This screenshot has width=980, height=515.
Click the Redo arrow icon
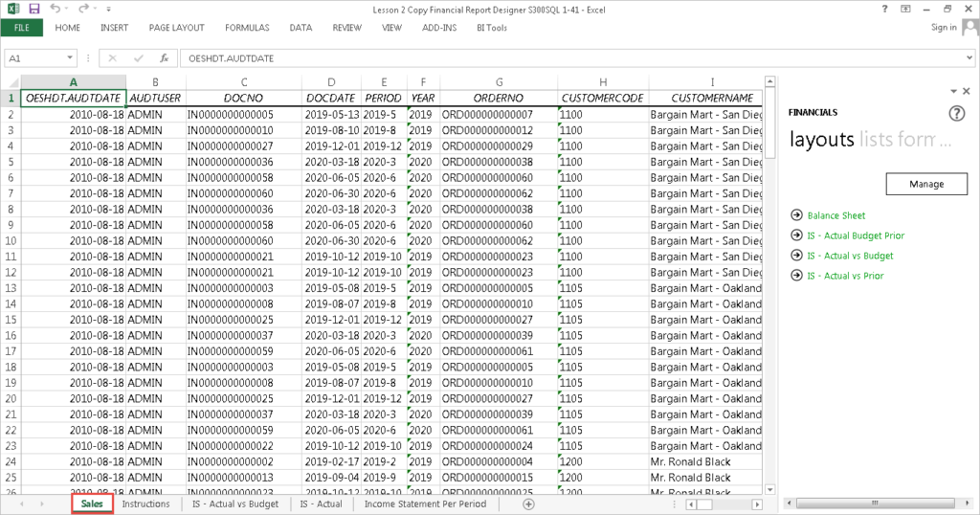(x=84, y=9)
